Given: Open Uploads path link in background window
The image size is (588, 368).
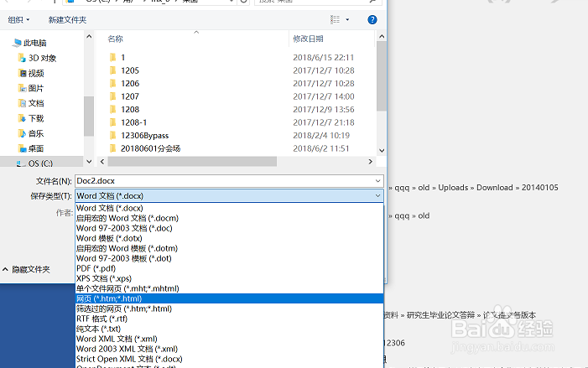Looking at the screenshot, I should coord(453,188).
